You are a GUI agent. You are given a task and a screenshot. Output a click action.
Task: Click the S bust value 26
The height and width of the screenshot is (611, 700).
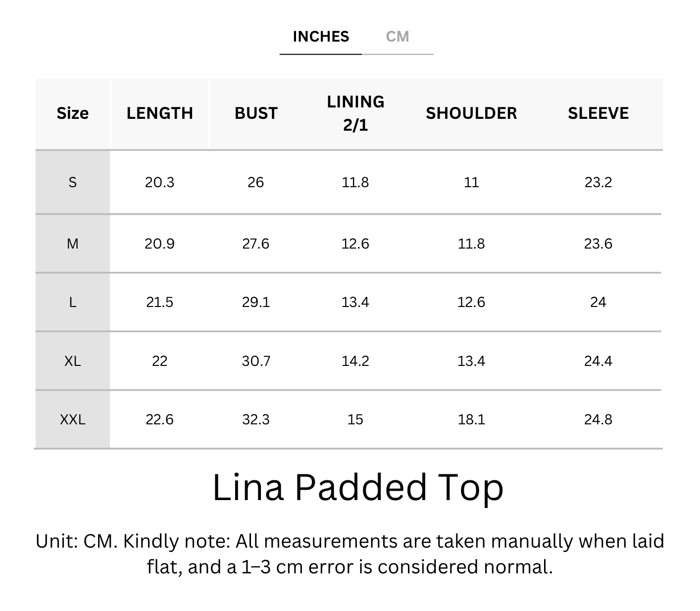coord(256,183)
